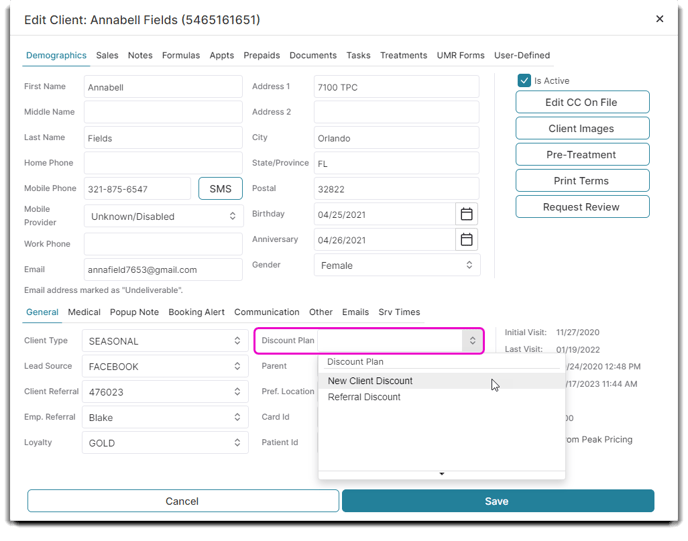Click the Pre-Treatment button

(582, 154)
